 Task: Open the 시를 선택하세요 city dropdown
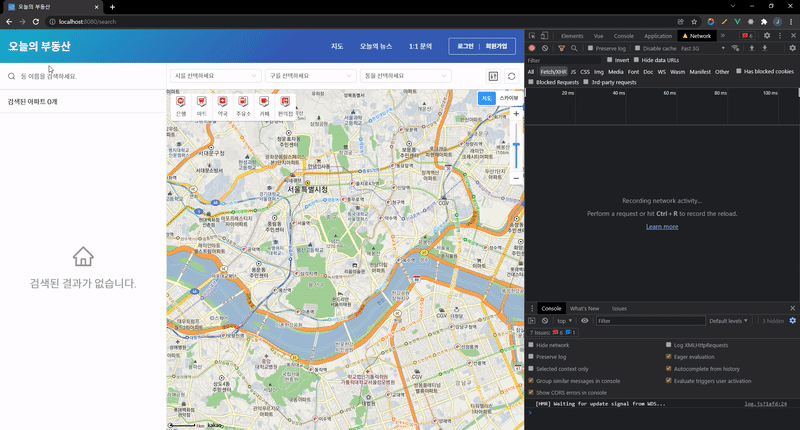click(215, 76)
